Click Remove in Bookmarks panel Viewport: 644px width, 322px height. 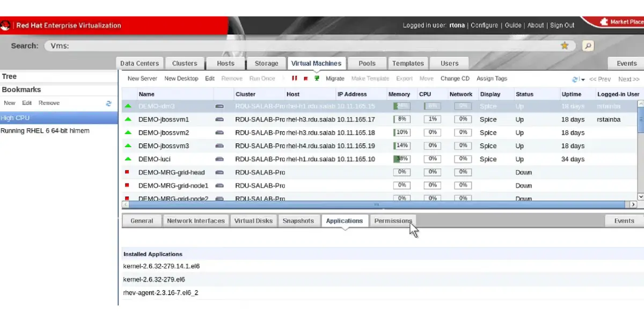point(49,103)
